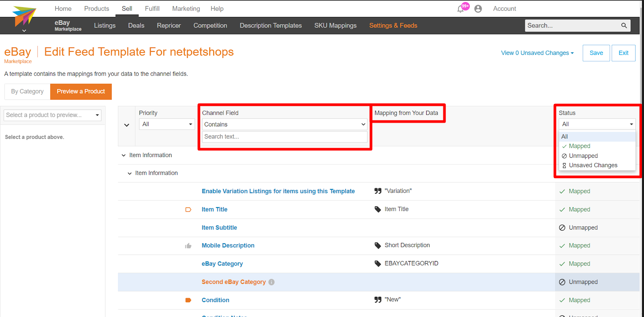Switch to the By Category tab
The height and width of the screenshot is (317, 644).
(x=27, y=91)
